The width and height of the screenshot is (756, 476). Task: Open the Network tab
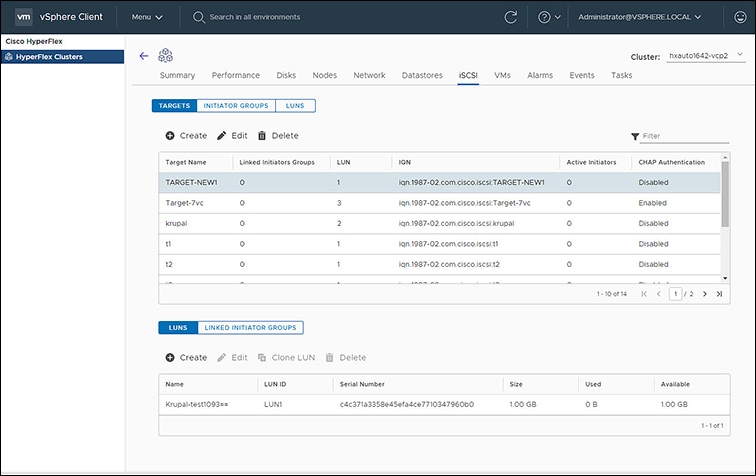tap(369, 75)
